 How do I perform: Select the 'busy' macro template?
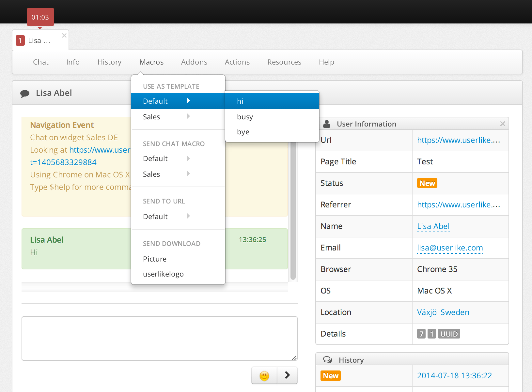(245, 117)
